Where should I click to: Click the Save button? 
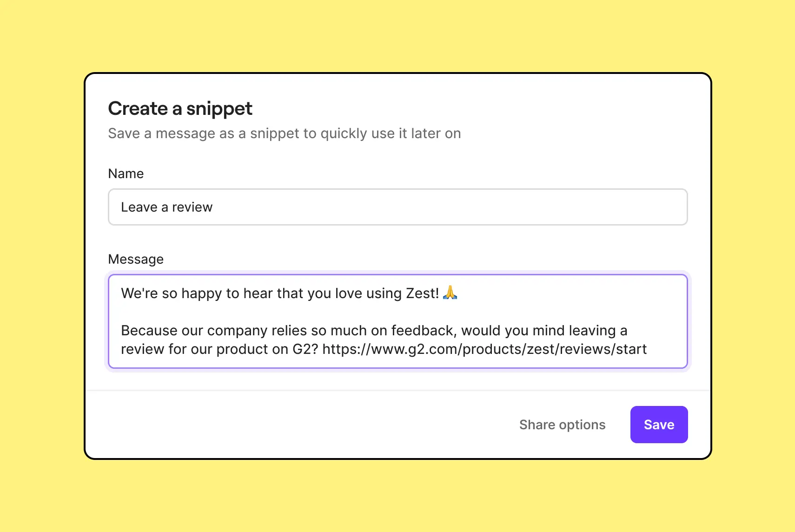[658, 424]
